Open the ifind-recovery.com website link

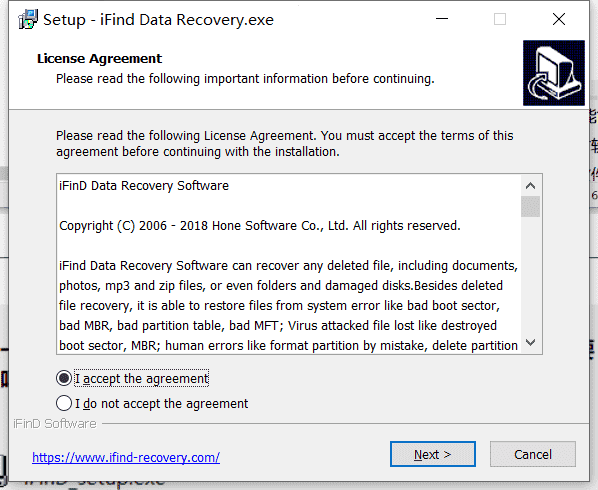point(126,457)
